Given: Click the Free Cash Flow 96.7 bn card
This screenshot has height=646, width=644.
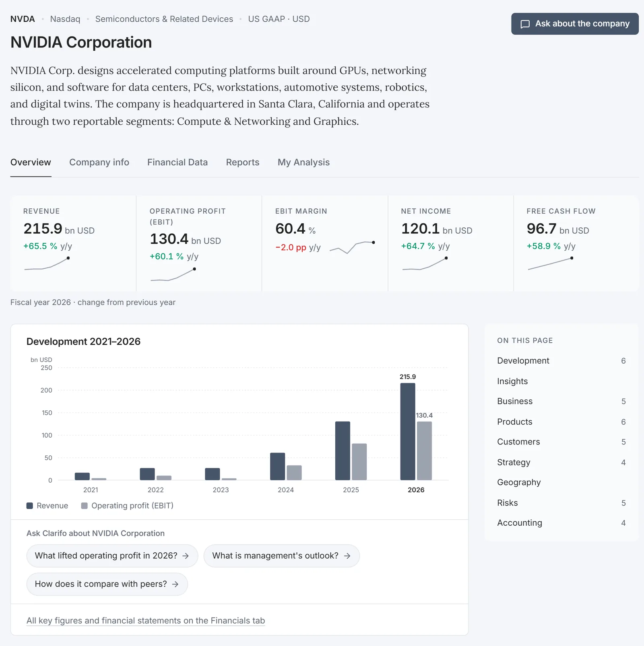Looking at the screenshot, I should (x=576, y=243).
